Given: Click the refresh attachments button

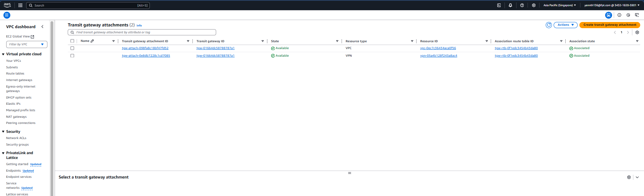Looking at the screenshot, I should point(549,25).
